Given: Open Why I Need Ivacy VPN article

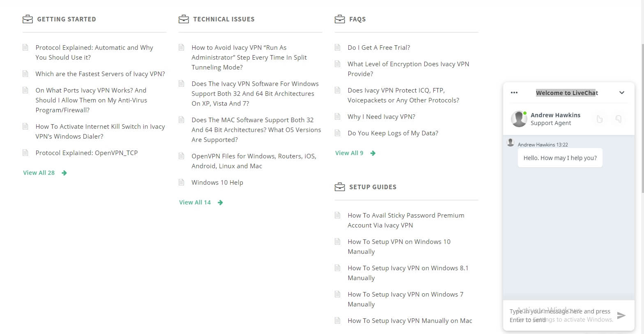Looking at the screenshot, I should click(381, 116).
